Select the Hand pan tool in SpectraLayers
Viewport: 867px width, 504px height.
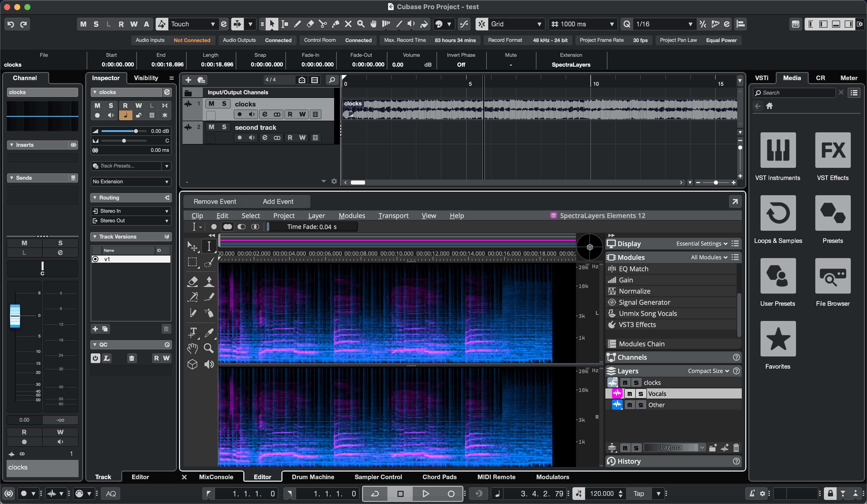192,348
